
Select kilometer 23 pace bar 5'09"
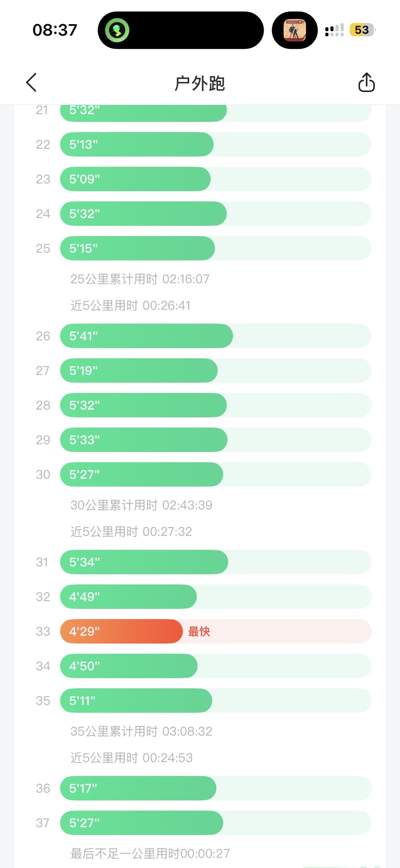point(135,179)
